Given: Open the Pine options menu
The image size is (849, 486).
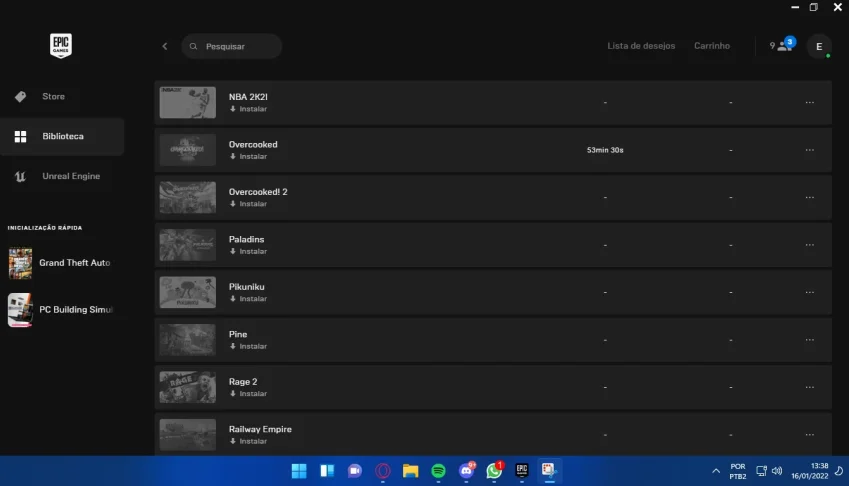Looking at the screenshot, I should pos(809,340).
